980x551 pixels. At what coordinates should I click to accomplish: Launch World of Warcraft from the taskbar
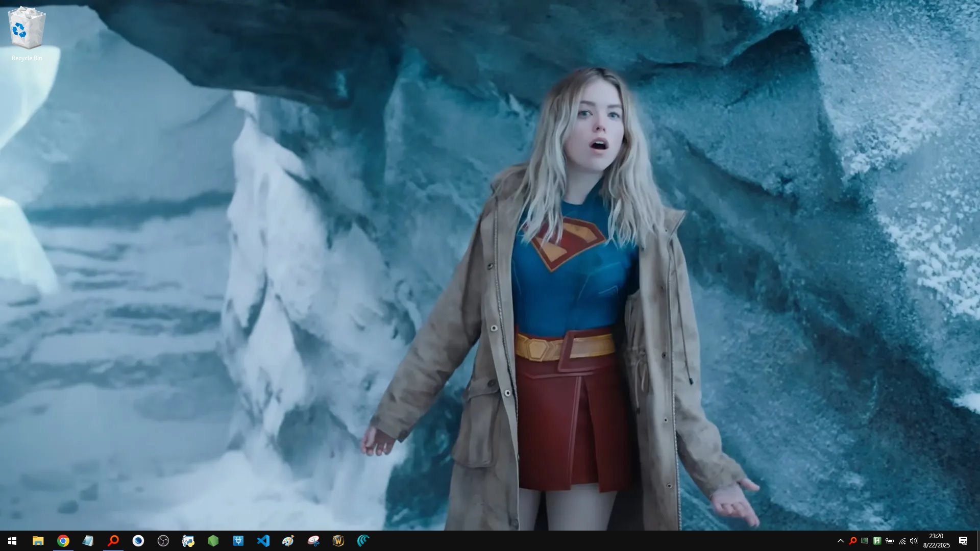pyautogui.click(x=338, y=541)
